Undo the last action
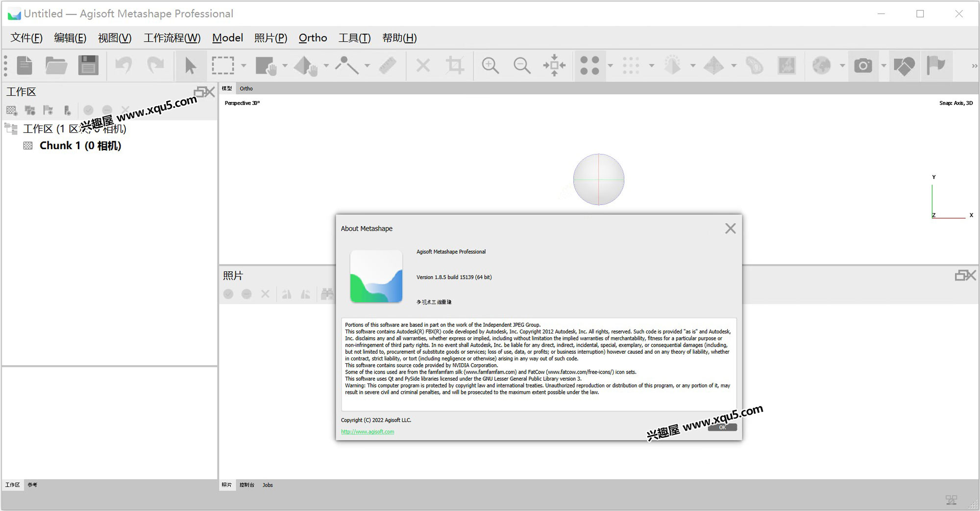The image size is (980, 511). click(123, 65)
